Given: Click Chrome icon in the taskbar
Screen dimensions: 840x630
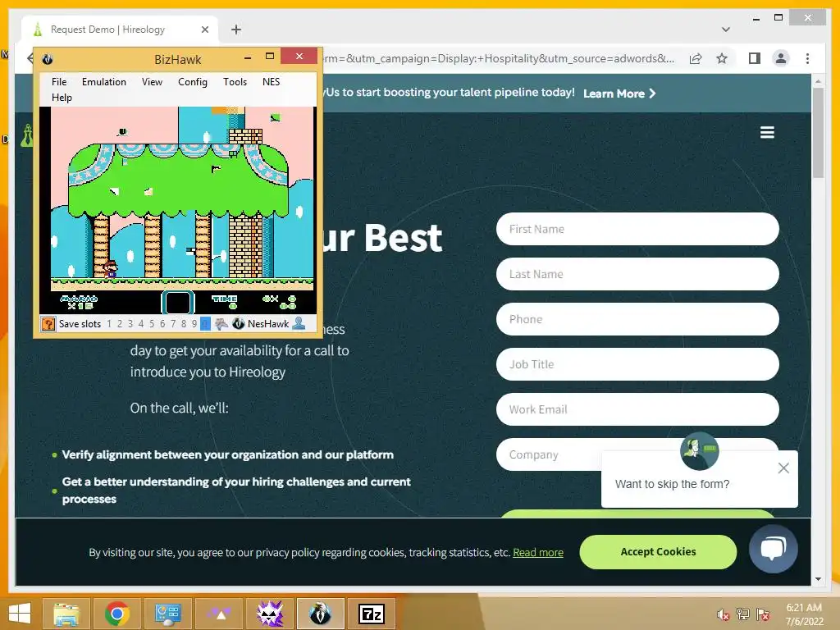Looking at the screenshot, I should (x=116, y=614).
